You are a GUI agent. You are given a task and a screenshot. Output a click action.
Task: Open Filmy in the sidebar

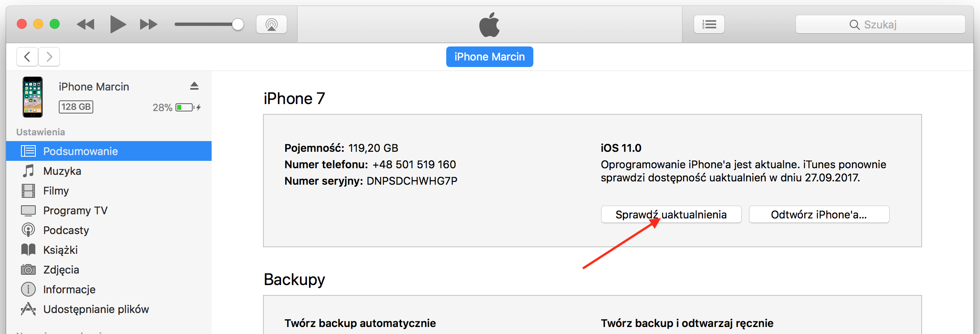click(56, 191)
